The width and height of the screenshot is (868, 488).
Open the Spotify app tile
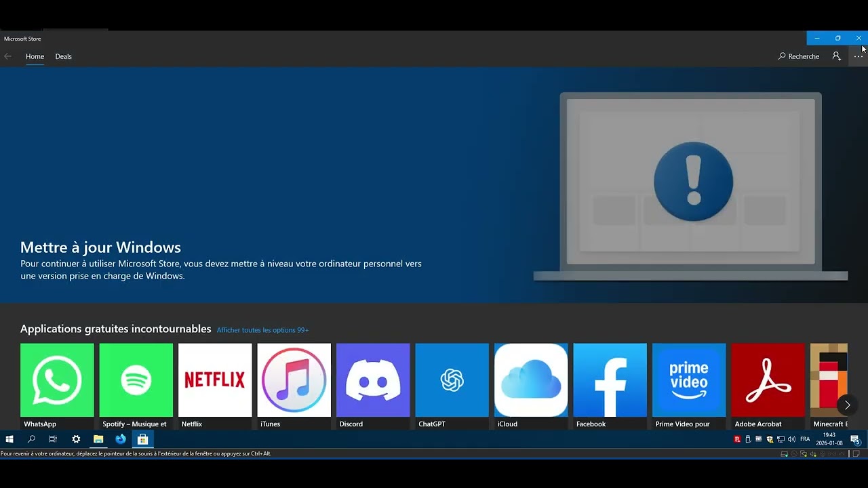coord(136,386)
